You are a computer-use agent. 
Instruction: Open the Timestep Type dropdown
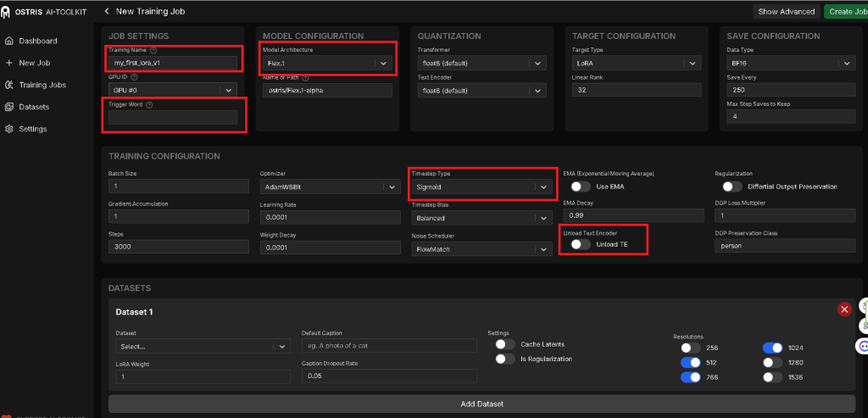(x=481, y=187)
